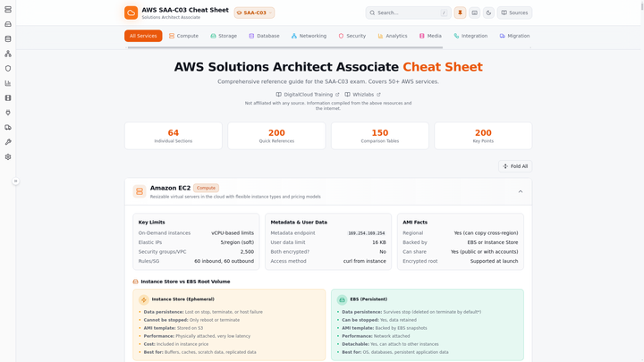The image size is (644, 362).
Task: Switch to the Networking tab
Action: [x=309, y=36]
